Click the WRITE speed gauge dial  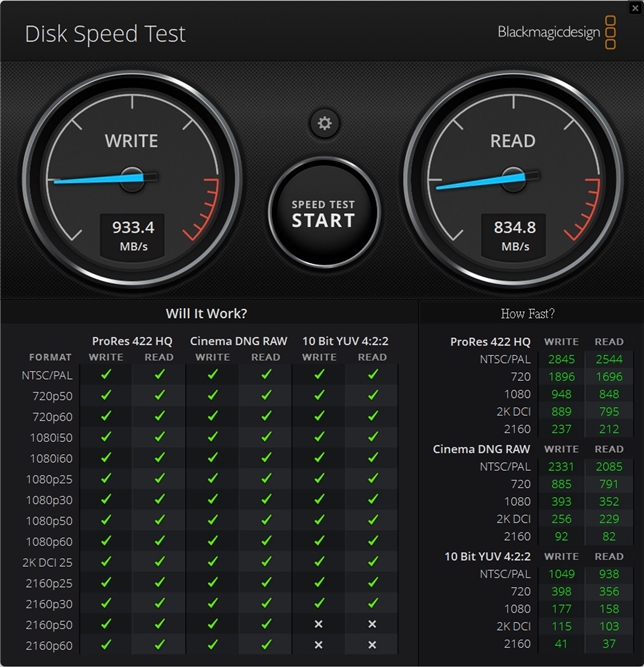(132, 179)
